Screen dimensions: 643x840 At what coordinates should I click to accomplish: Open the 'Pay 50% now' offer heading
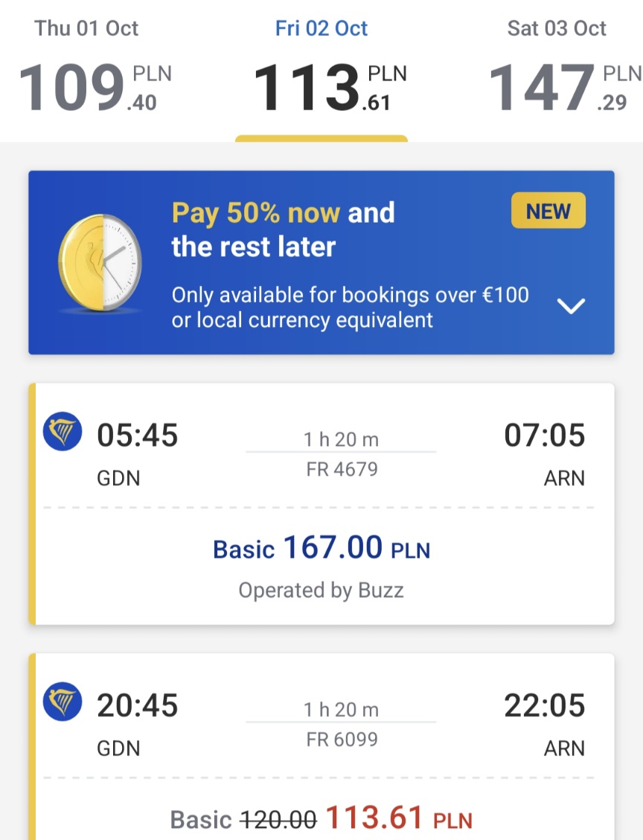click(284, 229)
